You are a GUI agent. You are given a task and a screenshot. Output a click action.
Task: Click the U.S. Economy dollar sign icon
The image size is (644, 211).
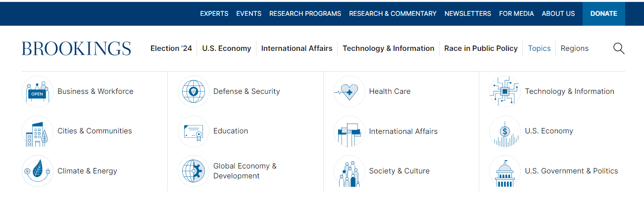pos(505,131)
